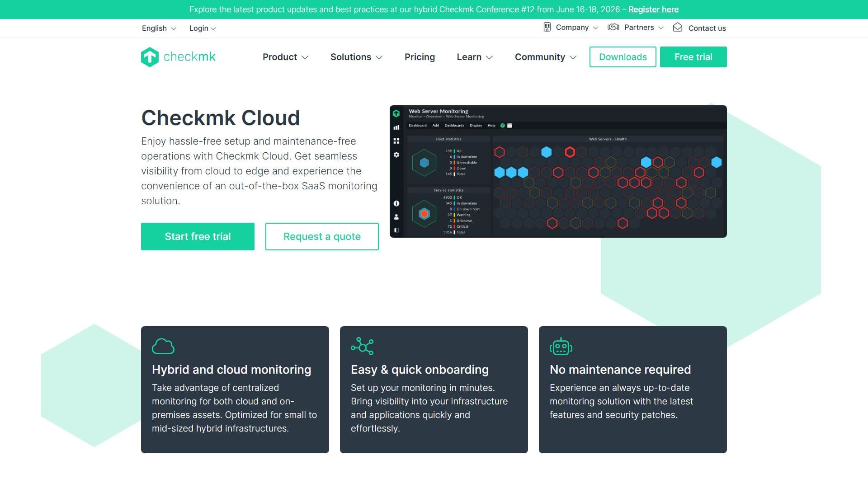Click the robot icon for No maintenance
The image size is (868, 488).
[x=561, y=346]
